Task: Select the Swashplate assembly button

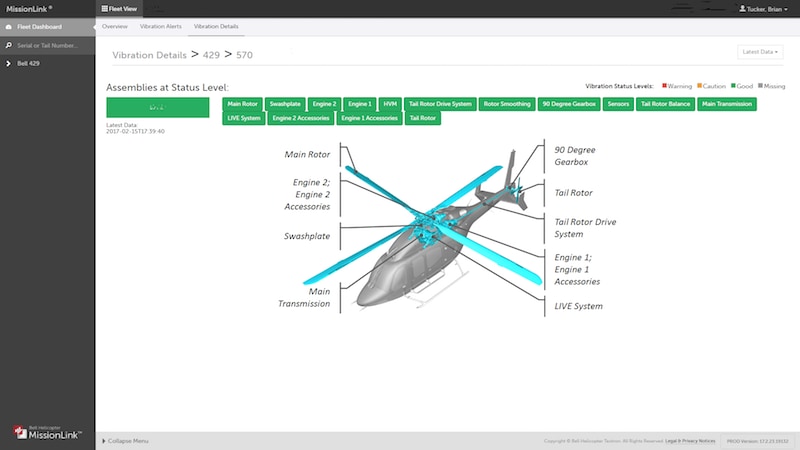Action: pos(285,103)
